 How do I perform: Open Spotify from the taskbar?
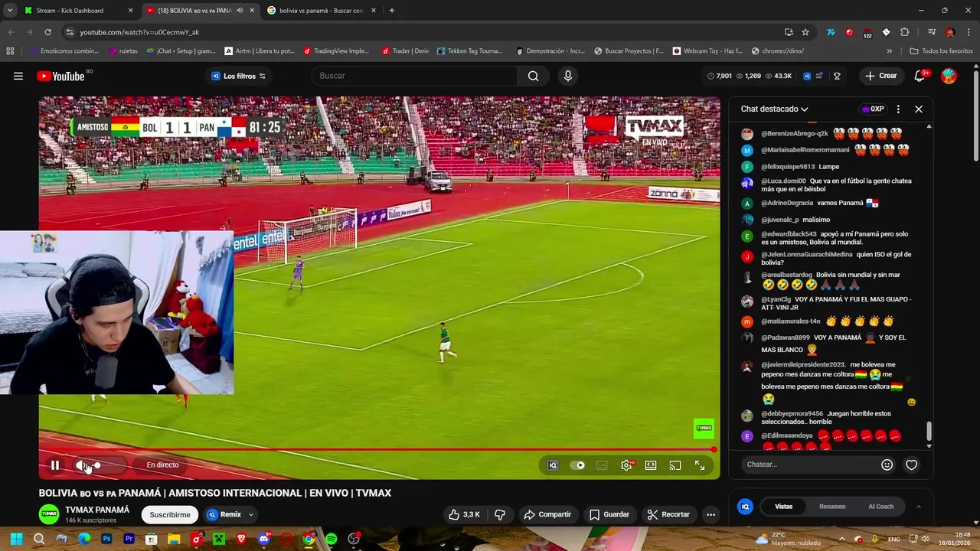[x=331, y=540]
